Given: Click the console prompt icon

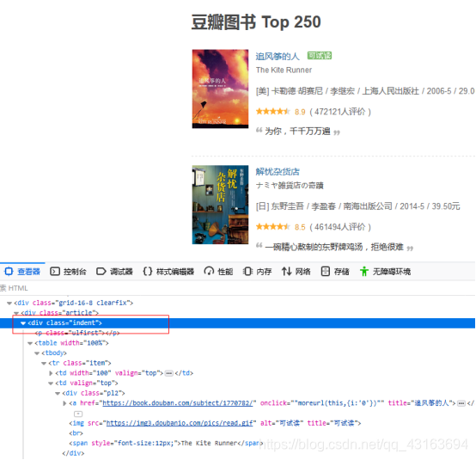Looking at the screenshot, I should [55, 272].
